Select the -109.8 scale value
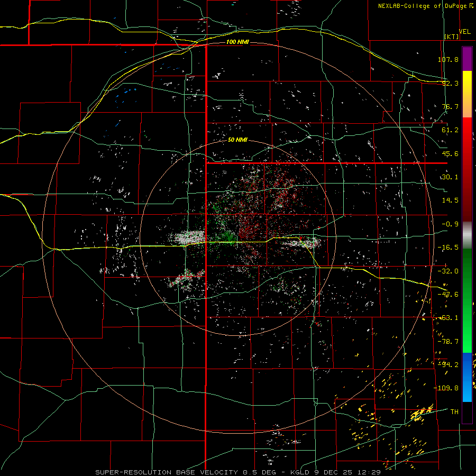This screenshot has width=476, height=476. (446, 388)
